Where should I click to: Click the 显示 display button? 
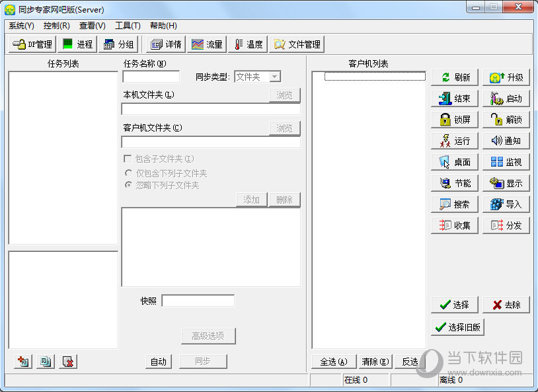(506, 183)
